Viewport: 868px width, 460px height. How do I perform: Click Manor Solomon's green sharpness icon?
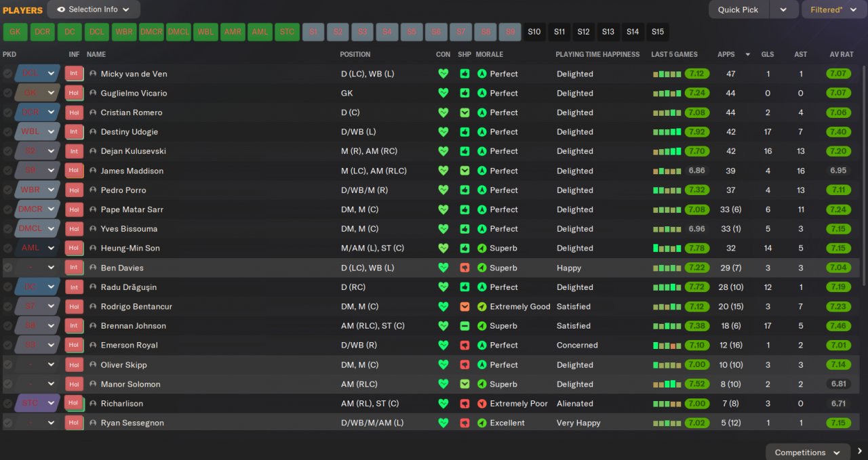tap(465, 384)
